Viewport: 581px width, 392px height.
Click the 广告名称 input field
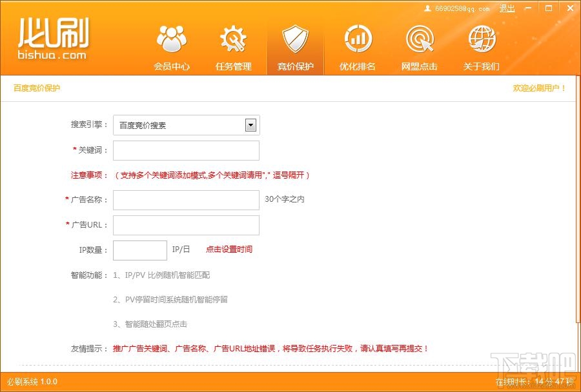click(186, 200)
